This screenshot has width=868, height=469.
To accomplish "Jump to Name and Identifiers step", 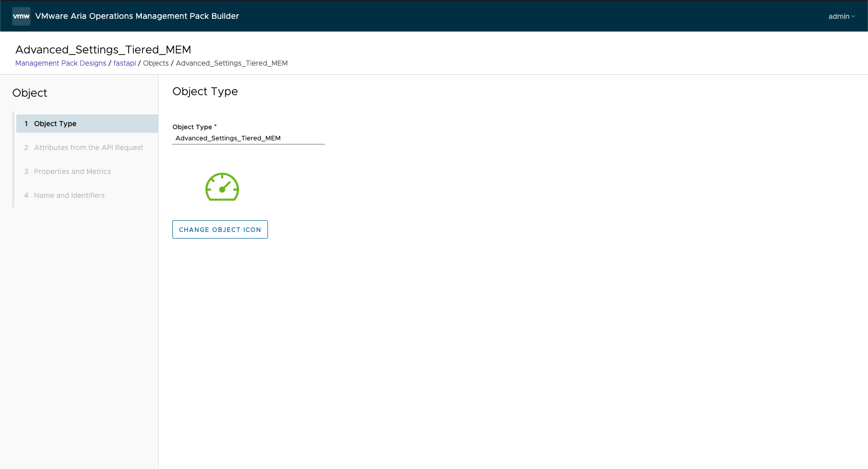I will (x=69, y=195).
